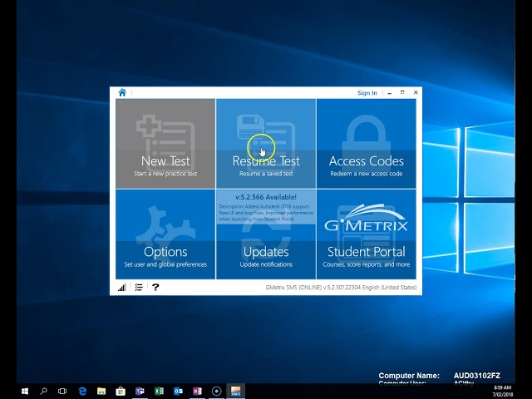Click the v:5.2.566 Available update notice

pos(266,207)
